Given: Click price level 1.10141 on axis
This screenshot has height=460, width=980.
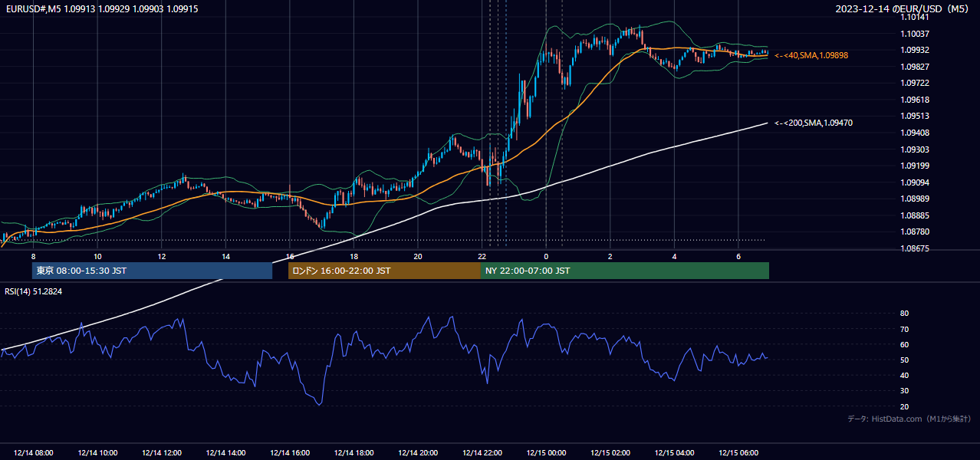Looking at the screenshot, I should [916, 18].
